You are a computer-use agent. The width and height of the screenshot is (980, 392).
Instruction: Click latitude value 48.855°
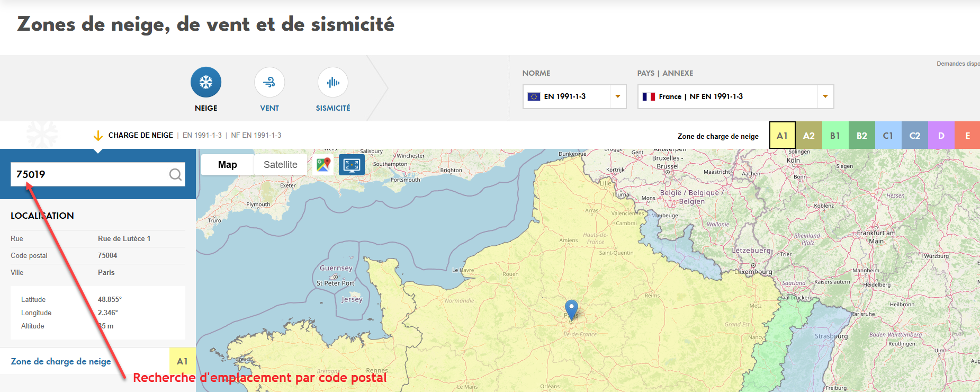[110, 299]
